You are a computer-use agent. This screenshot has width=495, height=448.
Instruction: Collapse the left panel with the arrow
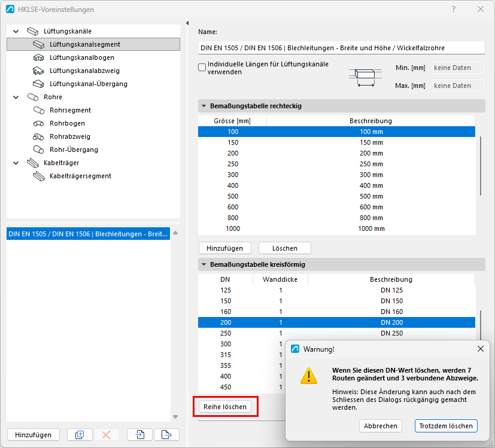(x=187, y=23)
